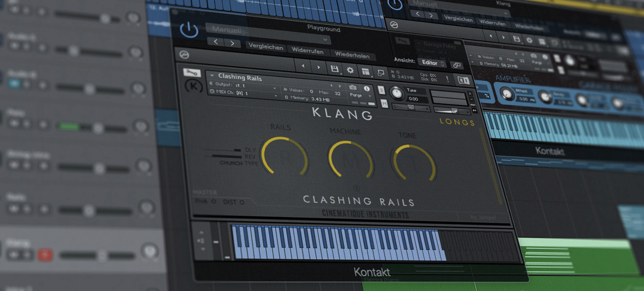
Task: Open the Kontakt workspace layout menu
Action: tap(366, 71)
